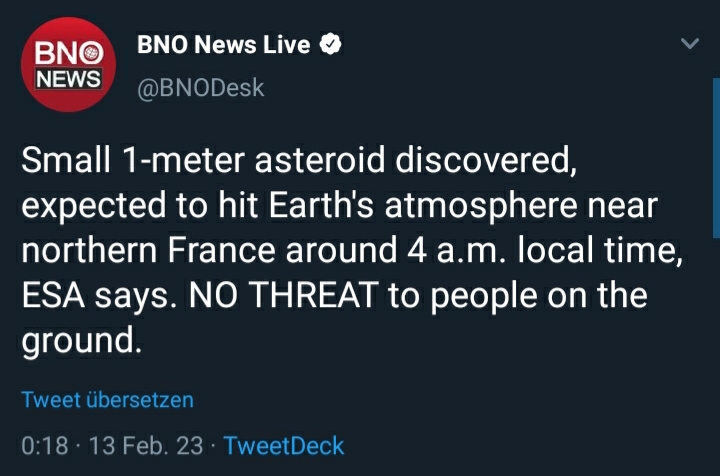Open the BNO News Live display name

point(223,45)
